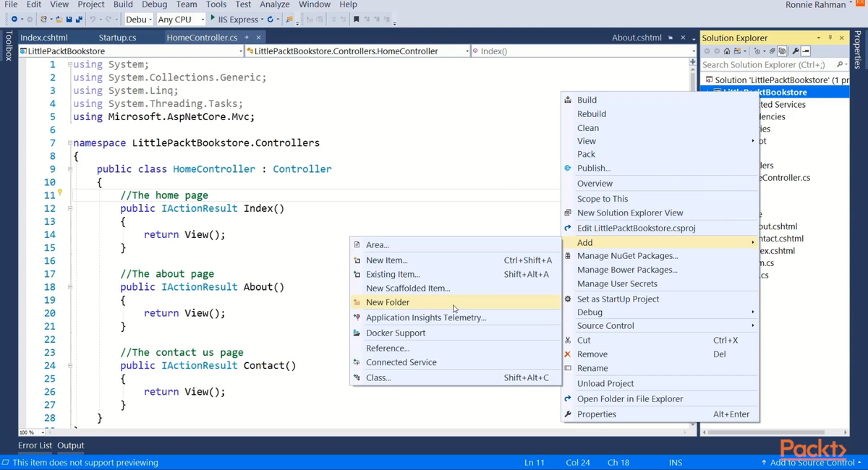Open the IIS Express target dropdown arrow
The height and width of the screenshot is (470, 868).
coord(260,20)
